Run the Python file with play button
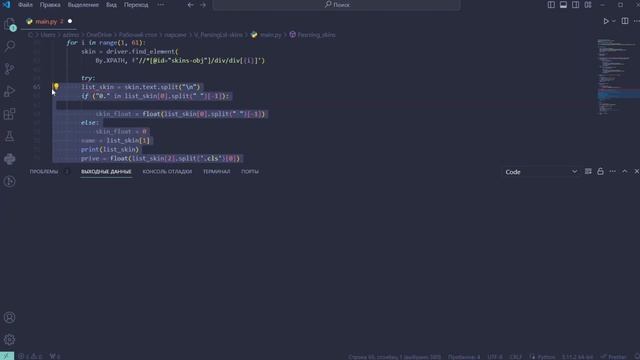Viewport: 640px width, 360px height. point(606,21)
